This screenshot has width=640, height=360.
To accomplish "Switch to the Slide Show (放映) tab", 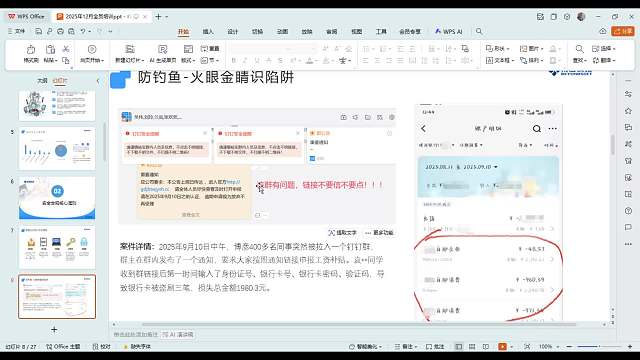I will (x=307, y=31).
